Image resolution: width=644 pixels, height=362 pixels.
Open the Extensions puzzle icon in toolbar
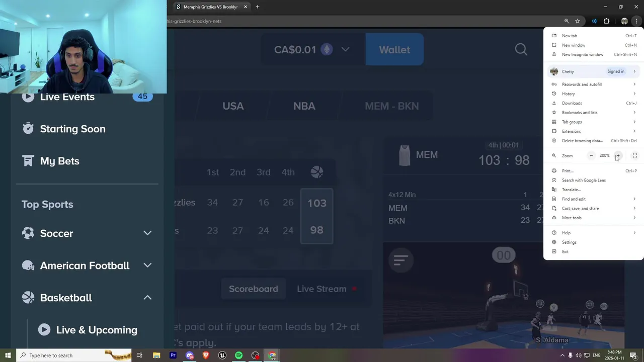pyautogui.click(x=606, y=21)
